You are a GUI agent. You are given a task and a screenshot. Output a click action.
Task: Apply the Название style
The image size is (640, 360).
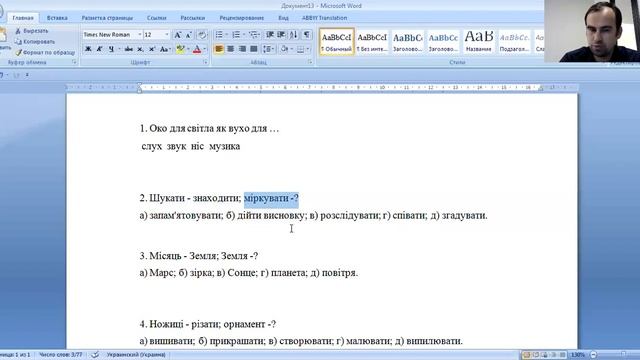(x=479, y=42)
